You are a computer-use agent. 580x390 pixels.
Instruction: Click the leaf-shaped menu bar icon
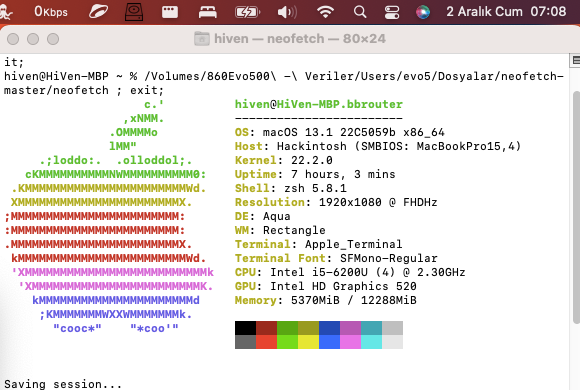98,12
